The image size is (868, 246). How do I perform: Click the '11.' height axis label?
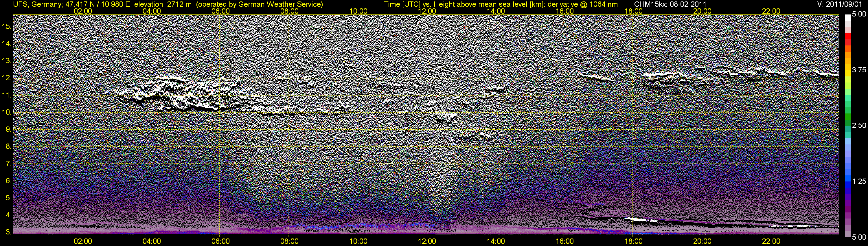(7, 95)
